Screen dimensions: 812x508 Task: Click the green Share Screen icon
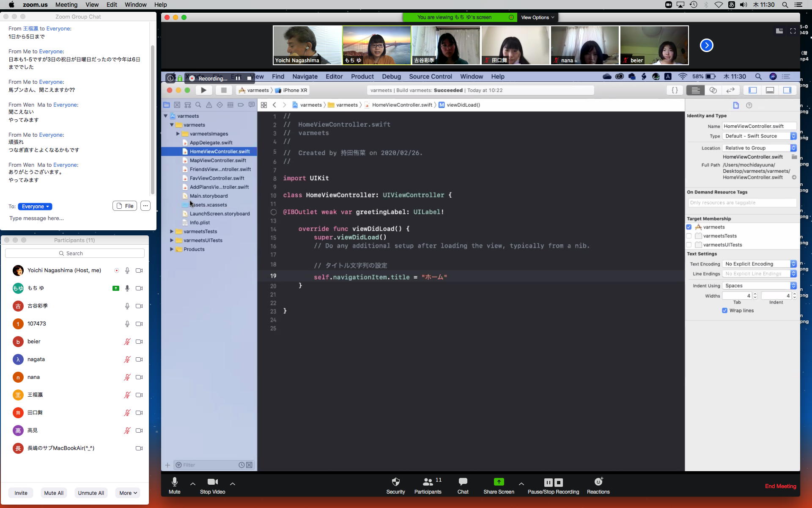pos(499,482)
